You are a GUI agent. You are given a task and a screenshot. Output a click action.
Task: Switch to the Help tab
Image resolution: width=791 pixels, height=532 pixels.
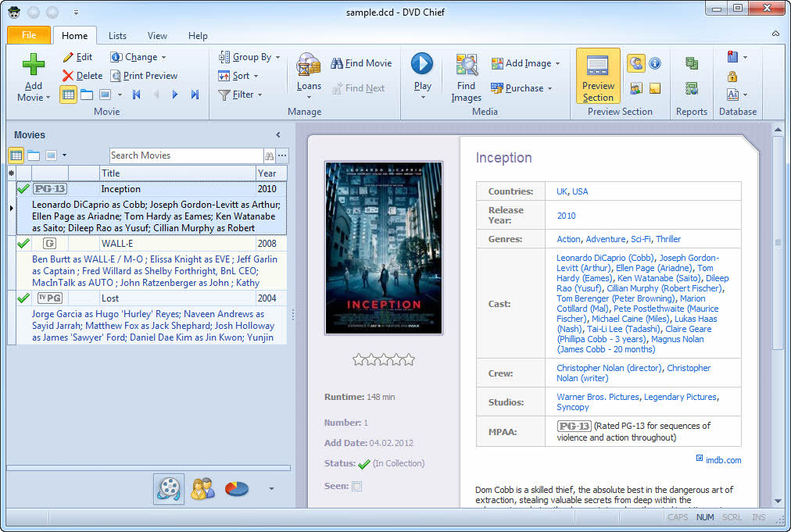click(x=198, y=36)
